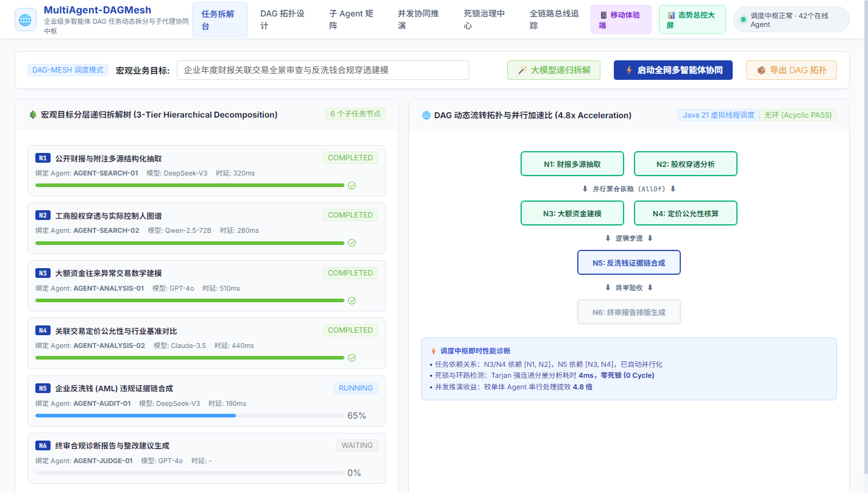868x493 pixels.
Task: Open the 任务拆解台 tab
Action: pyautogui.click(x=220, y=20)
